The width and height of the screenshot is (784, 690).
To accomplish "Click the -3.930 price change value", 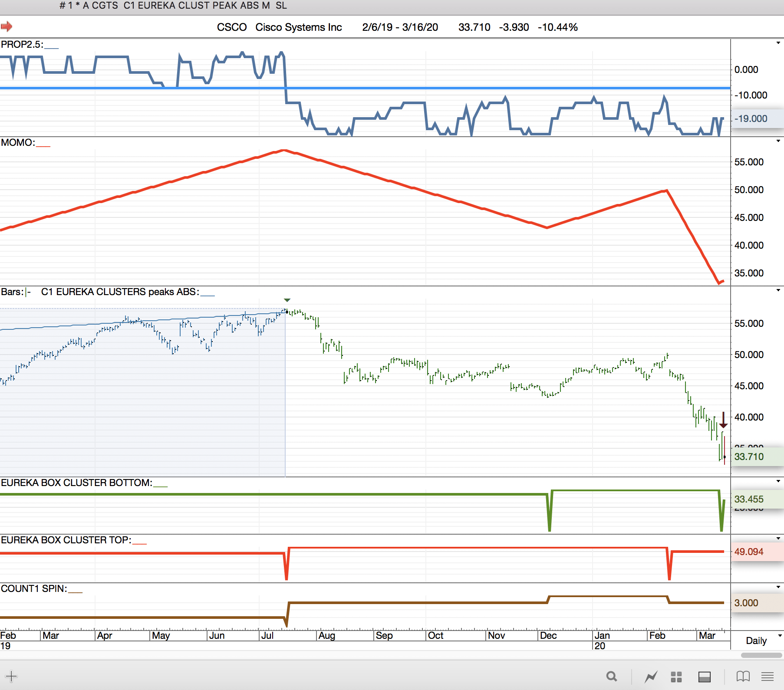I will 514,27.
